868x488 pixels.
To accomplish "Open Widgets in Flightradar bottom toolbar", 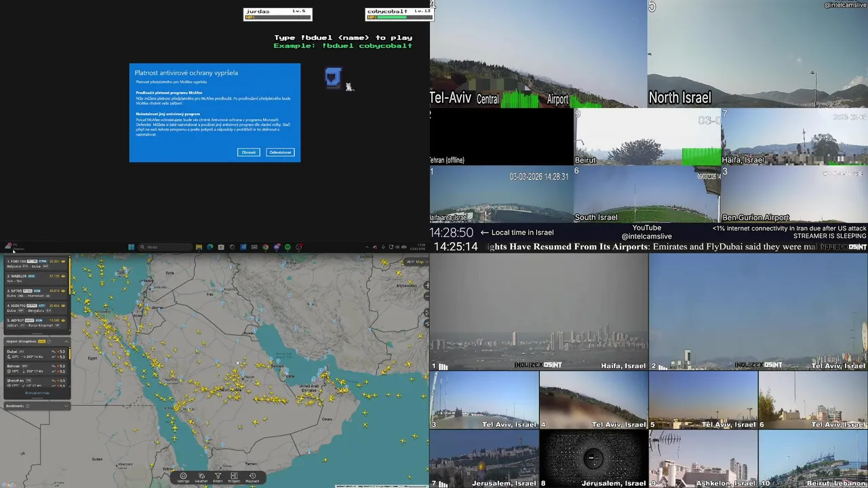I will [234, 478].
